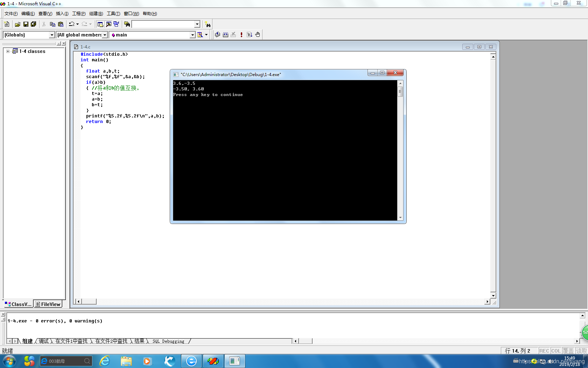
Task: Open the 文件 (File) menu
Action: [11, 14]
